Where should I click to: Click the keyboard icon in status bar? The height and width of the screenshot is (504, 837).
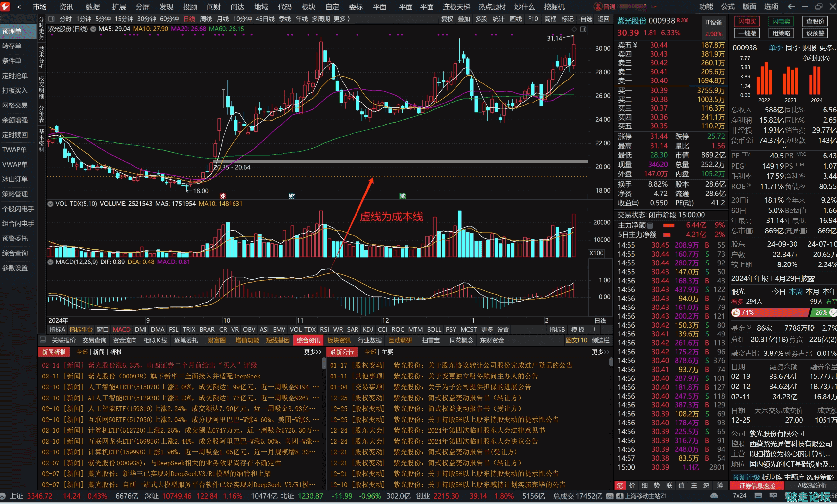pyautogui.click(x=758, y=496)
